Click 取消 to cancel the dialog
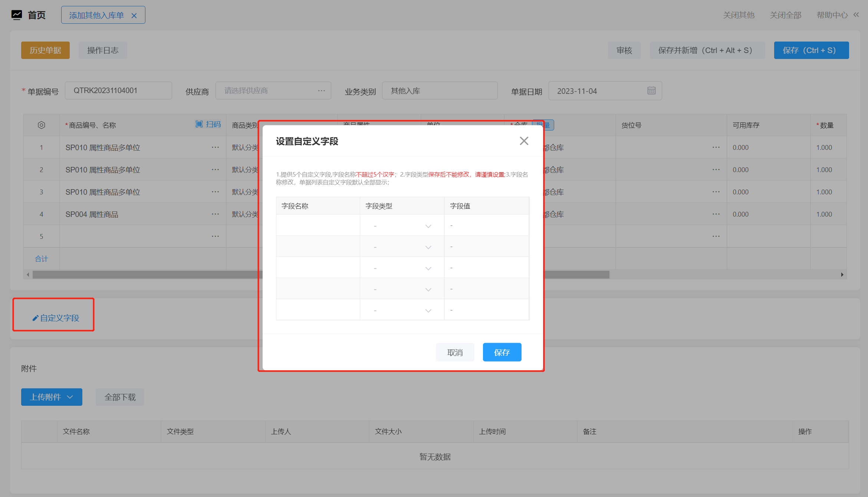This screenshot has width=868, height=497. [x=455, y=352]
